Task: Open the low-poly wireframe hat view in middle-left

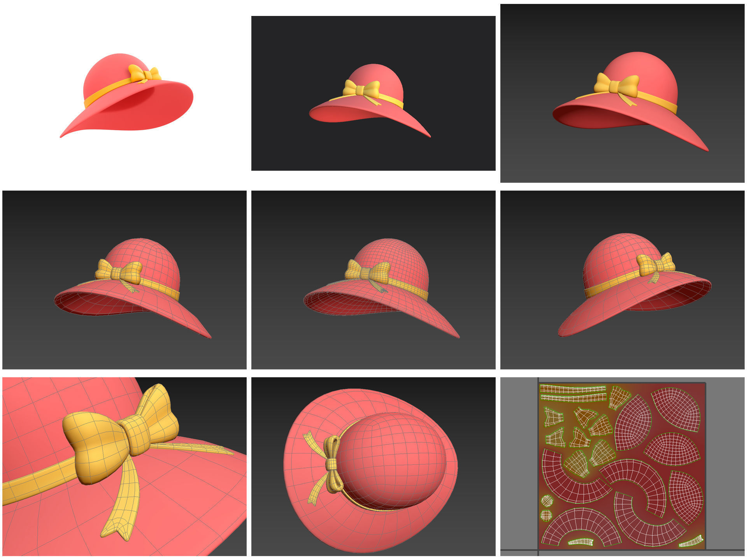Action: (x=124, y=280)
